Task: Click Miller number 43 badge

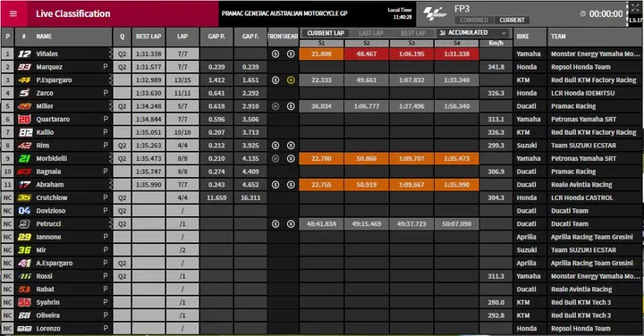Action: click(x=24, y=106)
